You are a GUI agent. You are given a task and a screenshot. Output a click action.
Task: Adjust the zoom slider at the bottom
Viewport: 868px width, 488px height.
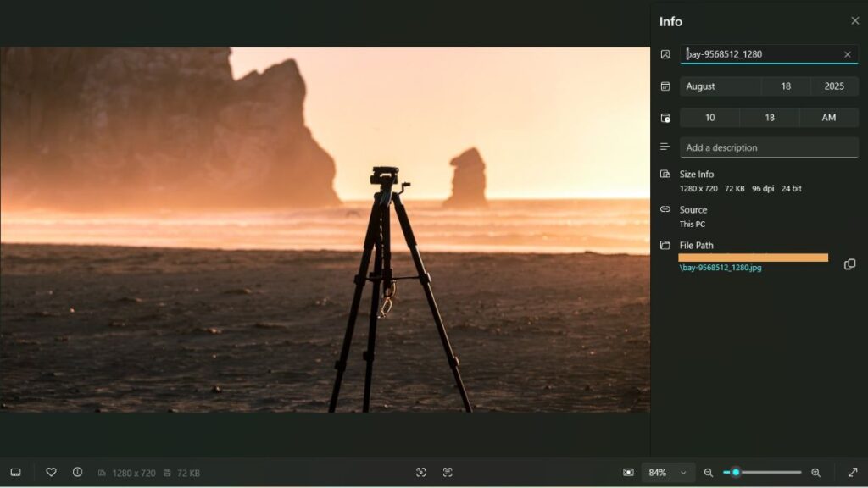(736, 472)
